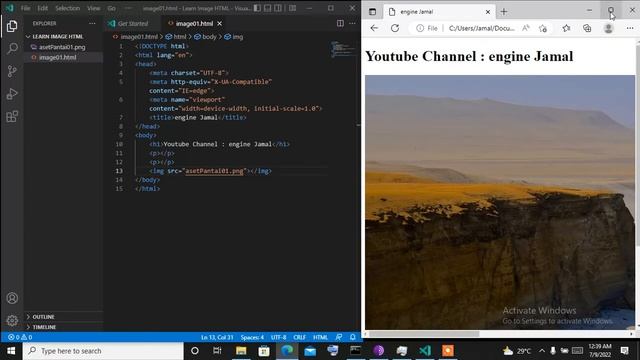Open Explorer panel Views and More Actions
640x360 pixels.
tap(92, 24)
